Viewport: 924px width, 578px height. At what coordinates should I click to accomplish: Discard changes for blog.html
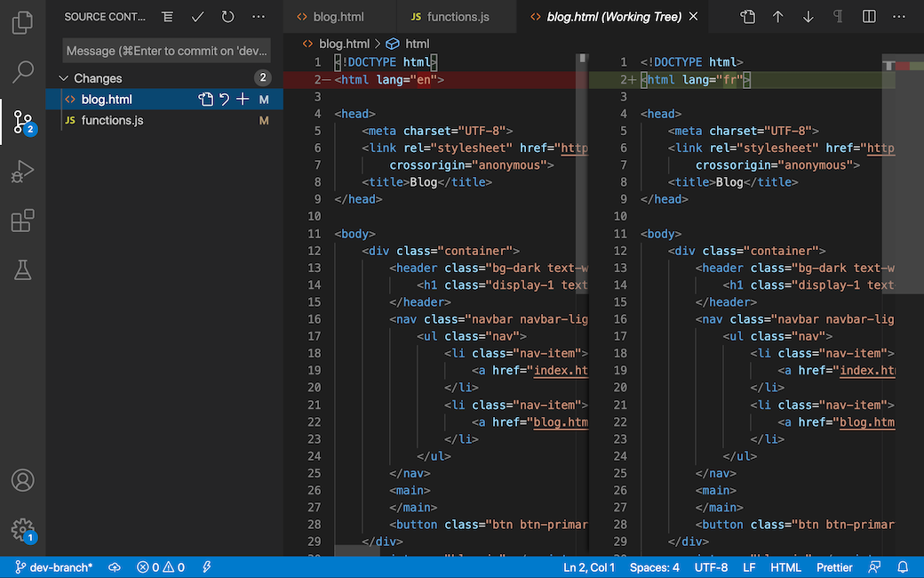click(224, 100)
